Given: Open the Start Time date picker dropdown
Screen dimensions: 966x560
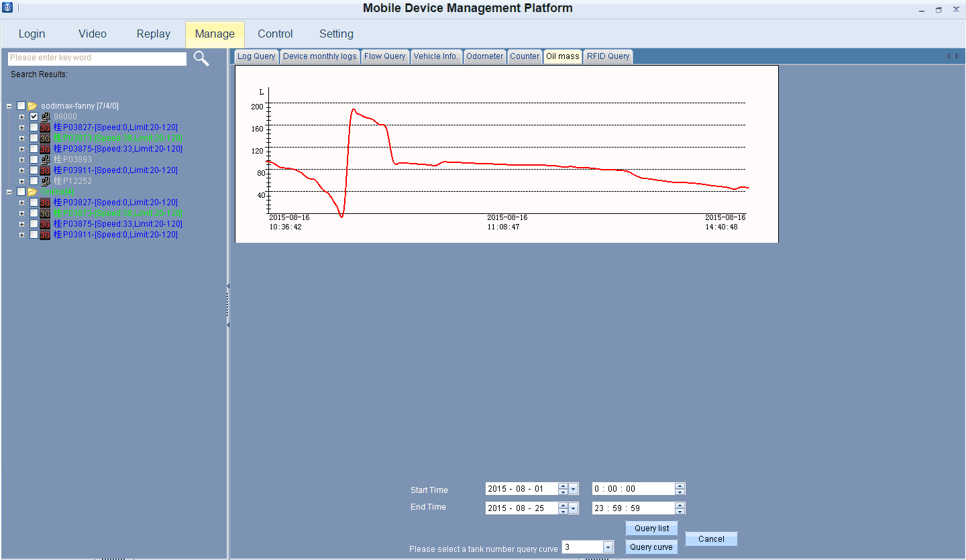Looking at the screenshot, I should click(574, 489).
